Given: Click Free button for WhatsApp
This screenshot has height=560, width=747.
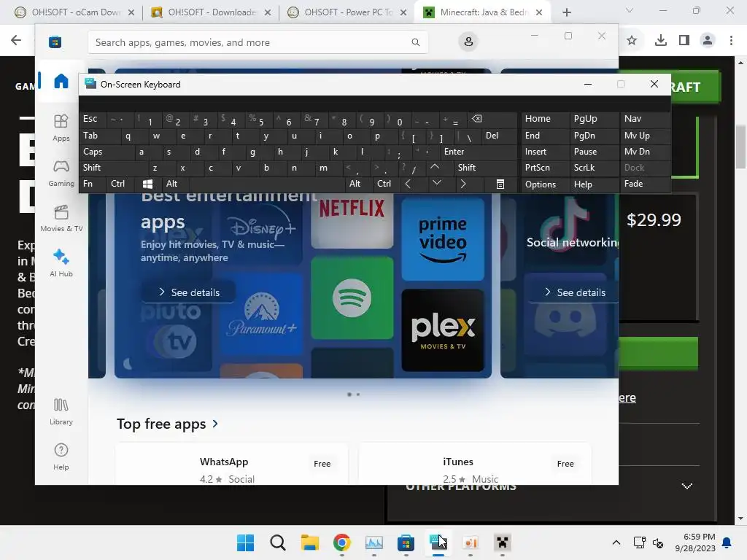Looking at the screenshot, I should 322,463.
